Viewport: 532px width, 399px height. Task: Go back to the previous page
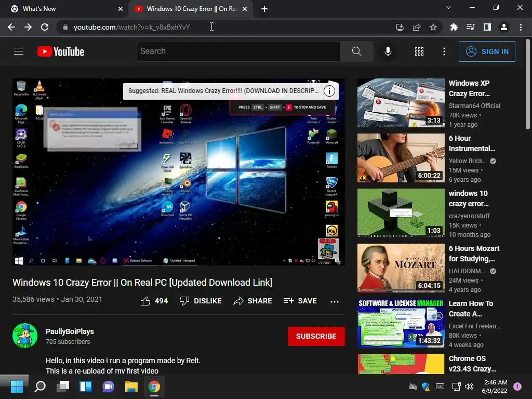coord(11,27)
